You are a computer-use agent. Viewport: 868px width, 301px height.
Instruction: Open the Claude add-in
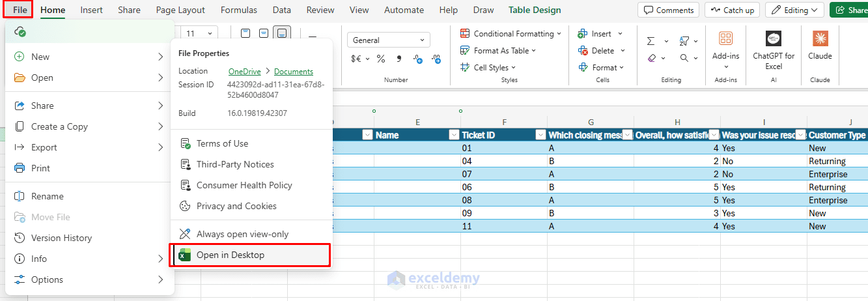tap(820, 38)
